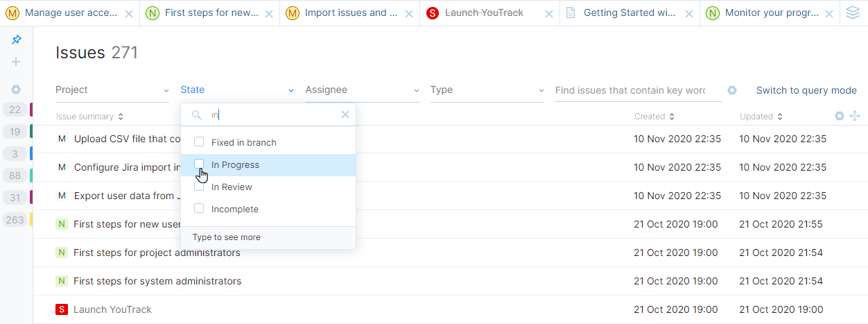Tick the Fixed in branch checkbox
868x324 pixels.
point(199,142)
